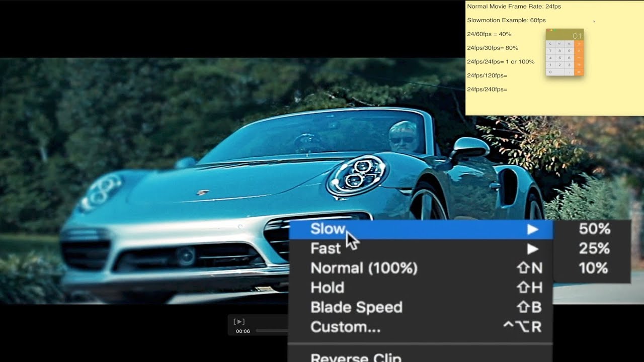This screenshot has height=362, width=644.
Task: Click the plus key in Calculator
Action: 579,65
